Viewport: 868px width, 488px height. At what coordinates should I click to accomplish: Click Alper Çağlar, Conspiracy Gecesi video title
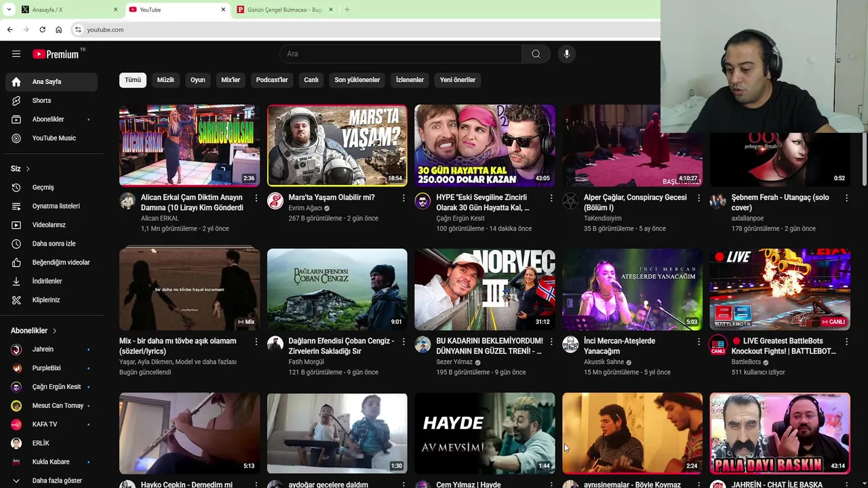[x=635, y=203]
